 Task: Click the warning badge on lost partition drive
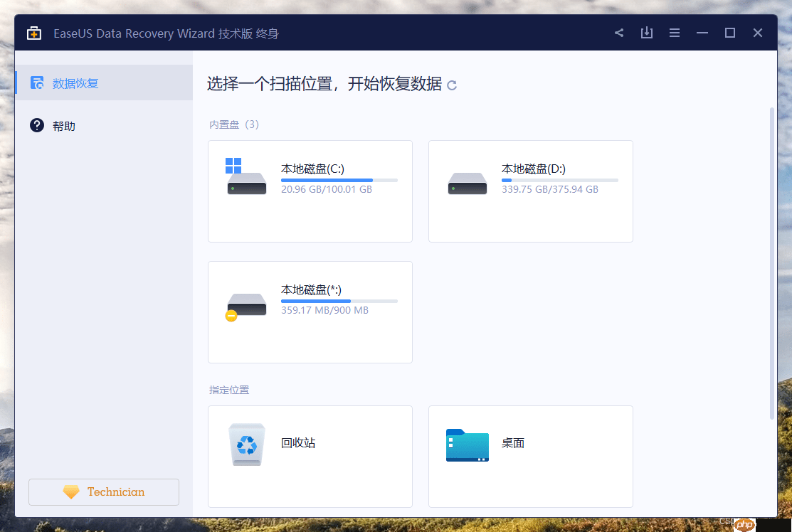[x=231, y=315]
